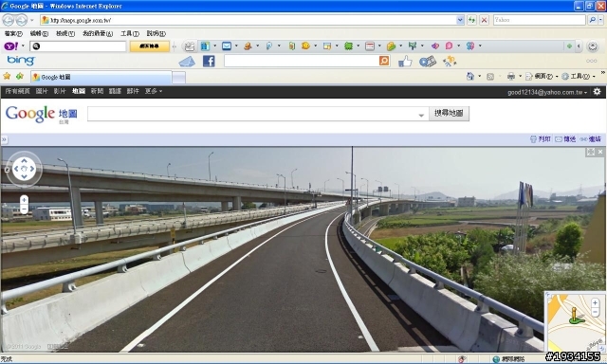Open Yahoo toolbar settings gear
607x364 pixels.
click(x=593, y=46)
